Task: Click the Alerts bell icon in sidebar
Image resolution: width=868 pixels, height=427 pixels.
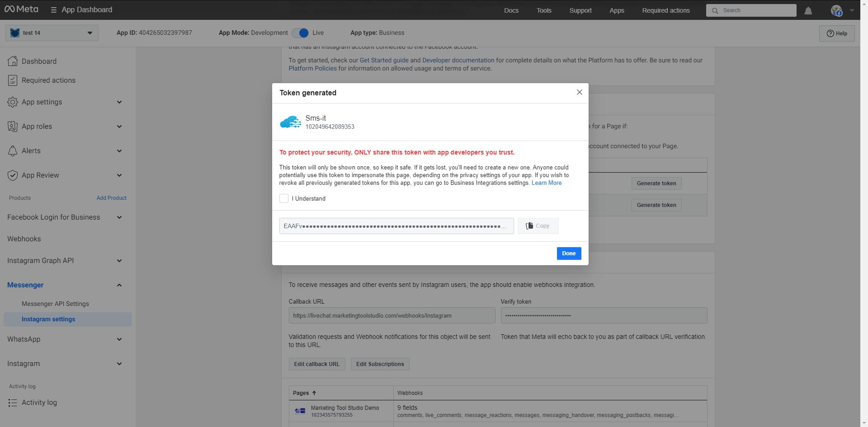Action: coord(13,151)
